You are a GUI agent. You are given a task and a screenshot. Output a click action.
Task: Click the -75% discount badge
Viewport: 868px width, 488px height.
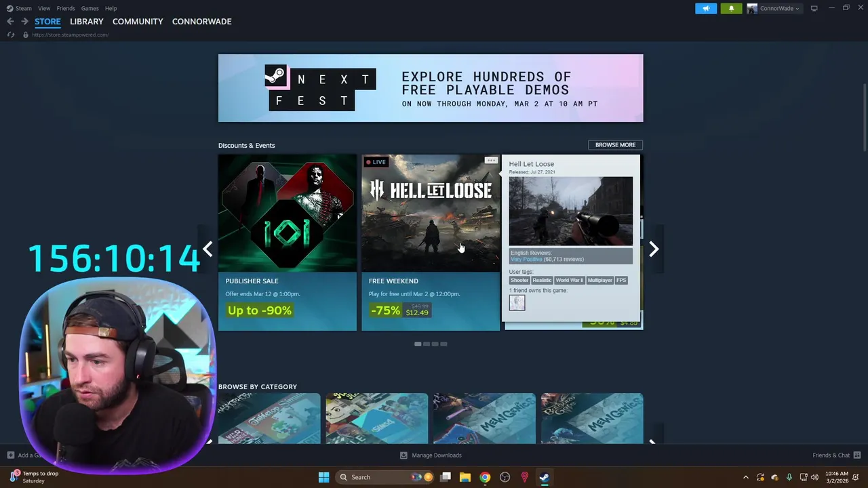tap(385, 310)
